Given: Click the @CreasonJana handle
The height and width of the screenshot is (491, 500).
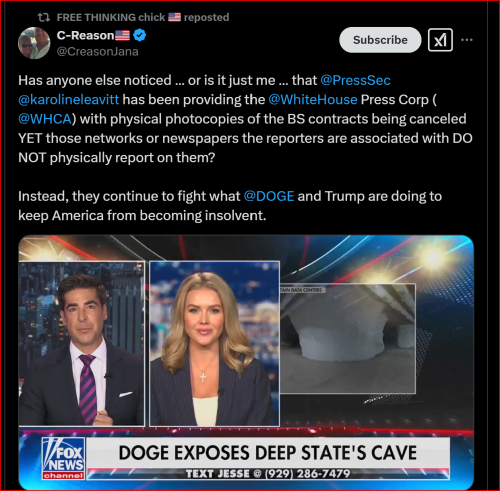Looking at the screenshot, I should click(97, 52).
